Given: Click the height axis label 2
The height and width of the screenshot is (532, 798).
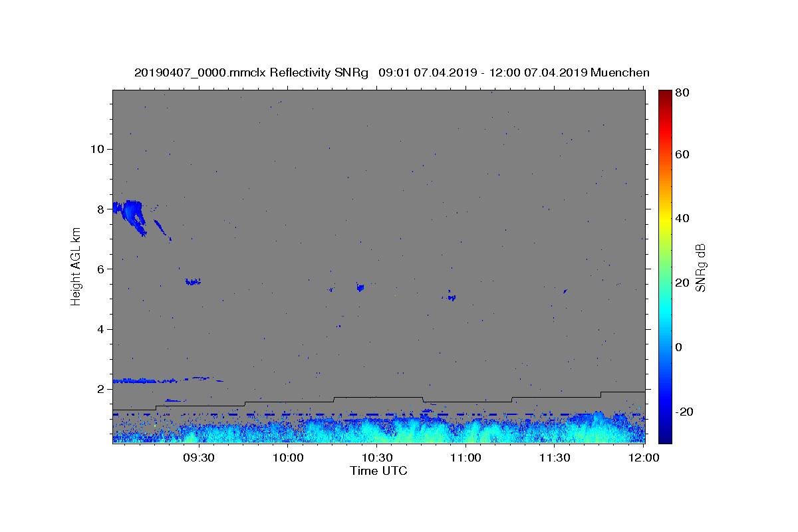Looking at the screenshot, I should point(100,389).
